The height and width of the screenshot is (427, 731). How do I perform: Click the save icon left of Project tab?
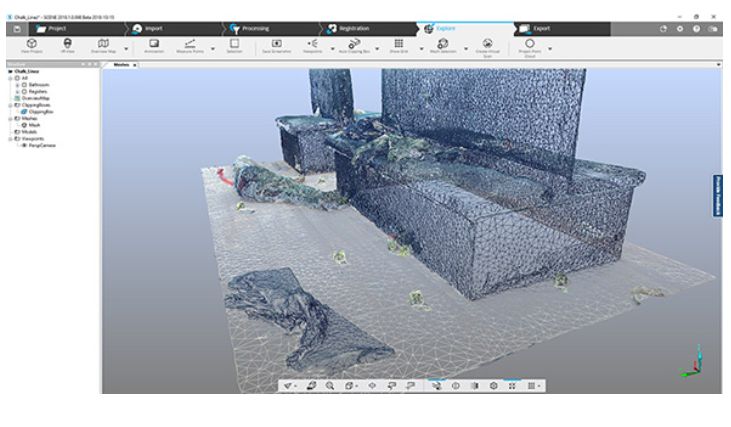[x=17, y=29]
